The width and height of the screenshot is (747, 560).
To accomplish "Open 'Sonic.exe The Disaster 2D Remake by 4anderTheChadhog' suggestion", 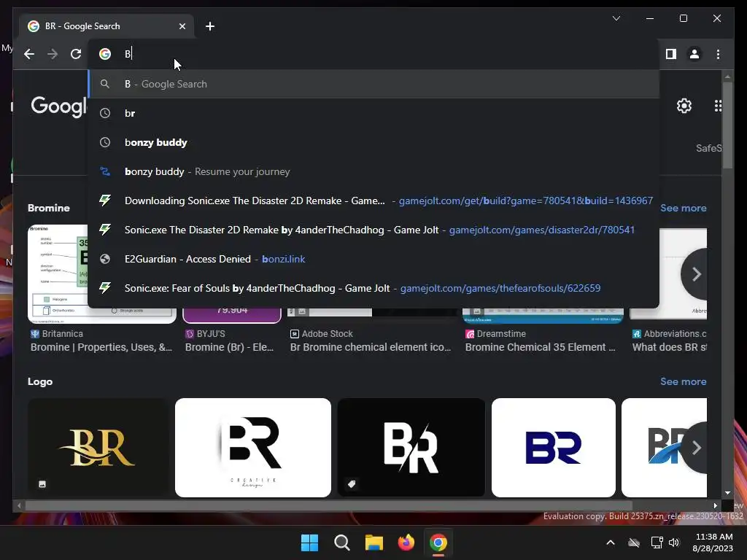I will [x=373, y=230].
